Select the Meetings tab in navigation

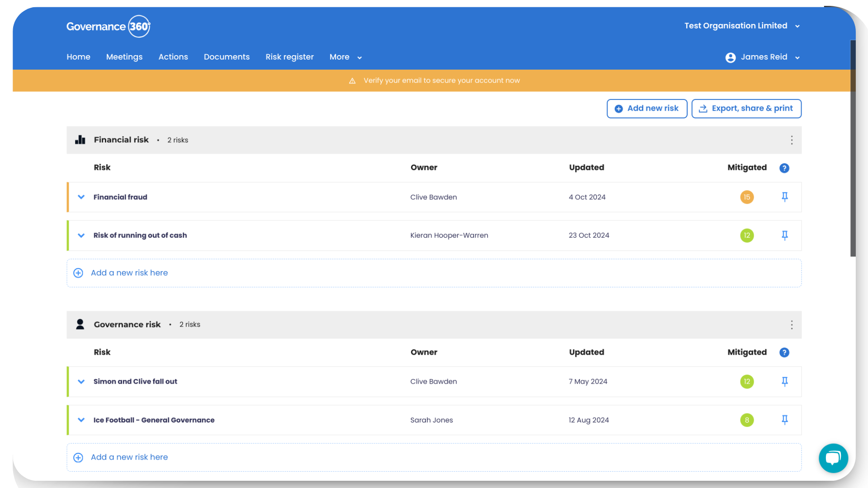[124, 56]
